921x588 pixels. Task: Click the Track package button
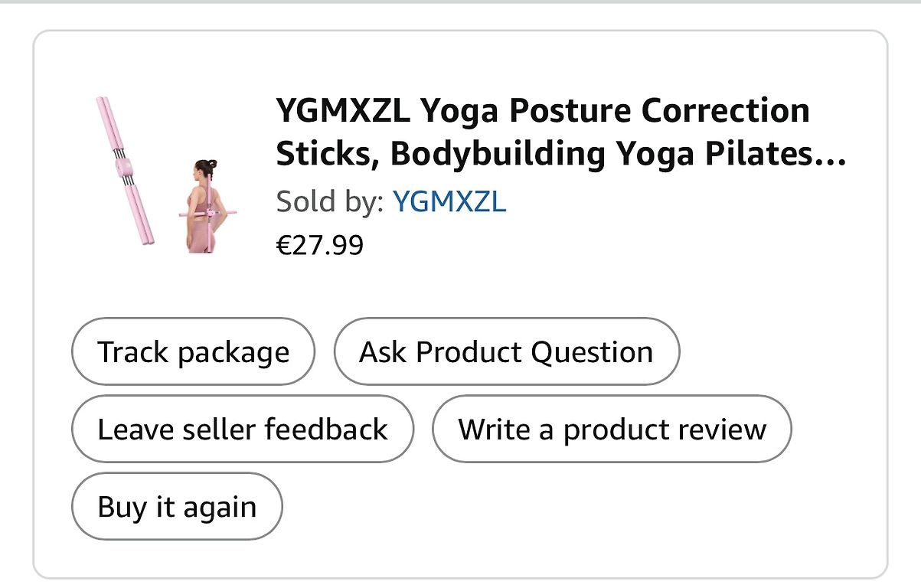(x=193, y=352)
